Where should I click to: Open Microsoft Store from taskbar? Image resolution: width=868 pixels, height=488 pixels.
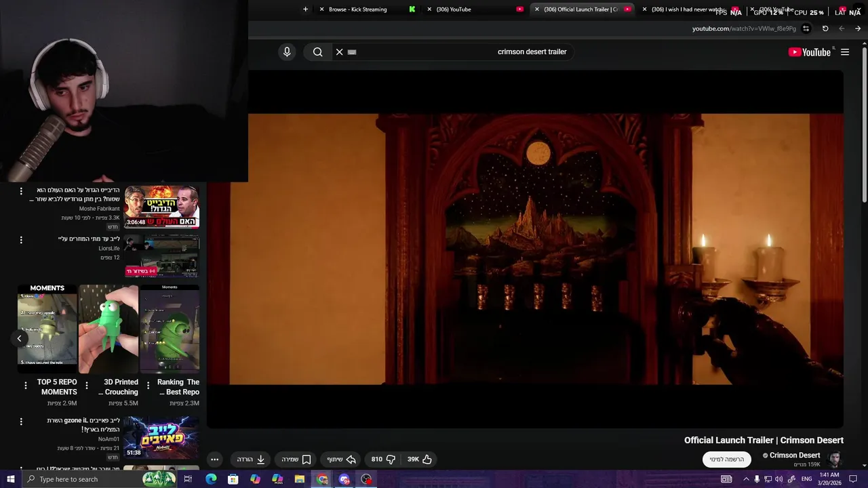point(233,479)
